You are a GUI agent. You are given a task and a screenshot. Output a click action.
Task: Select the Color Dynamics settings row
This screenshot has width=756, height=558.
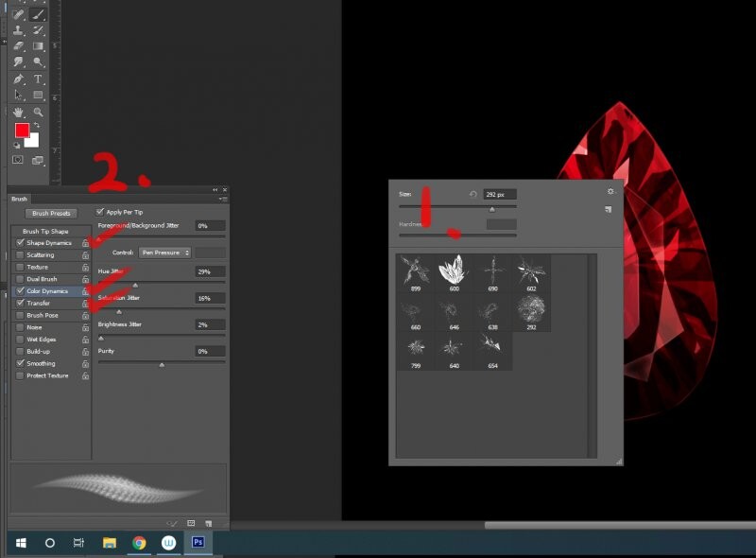coord(47,291)
